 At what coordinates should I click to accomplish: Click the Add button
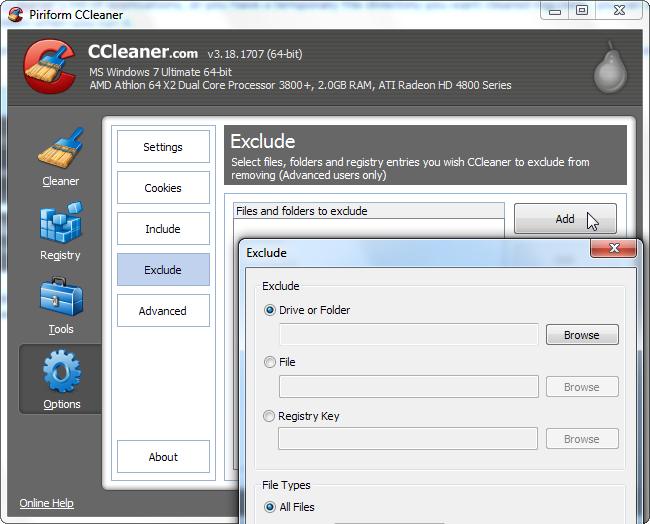coord(565,219)
